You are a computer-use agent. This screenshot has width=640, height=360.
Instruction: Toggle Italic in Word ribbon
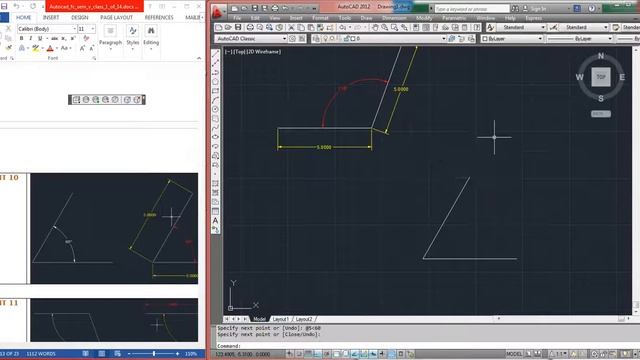(30, 38)
